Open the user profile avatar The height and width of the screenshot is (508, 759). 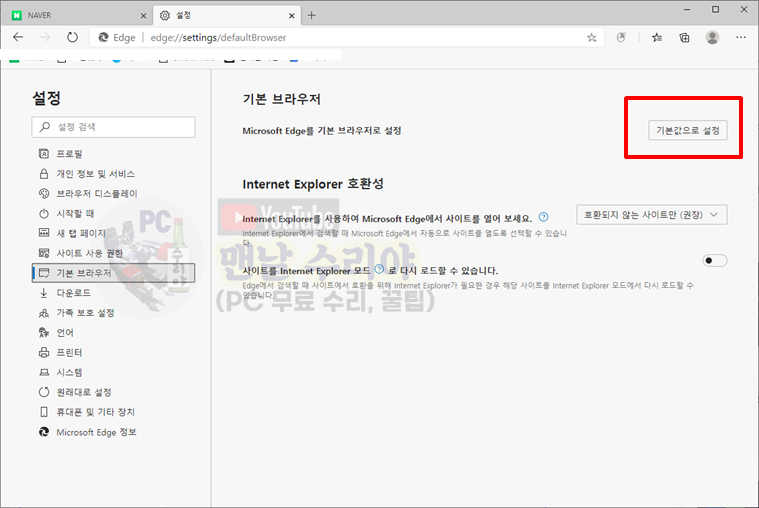click(712, 37)
